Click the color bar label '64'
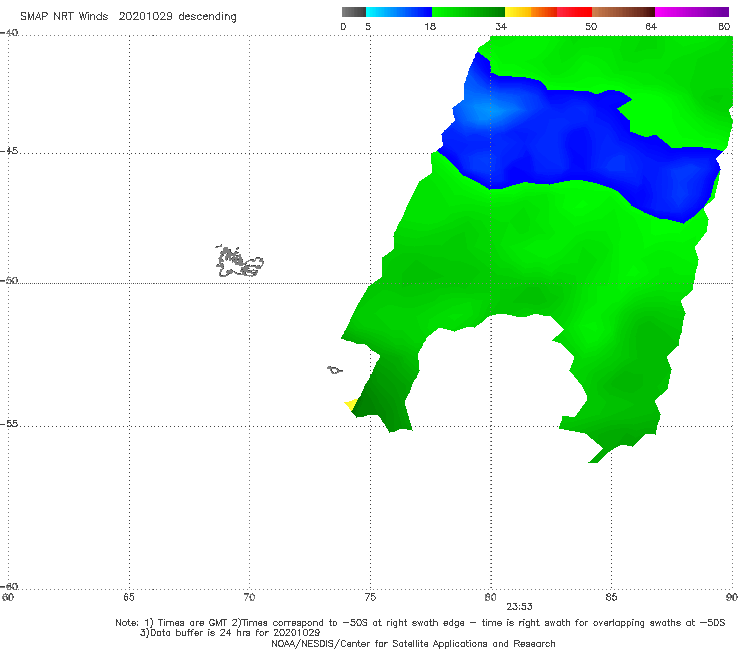Image resolution: width=740 pixels, height=650 pixels. point(651,26)
